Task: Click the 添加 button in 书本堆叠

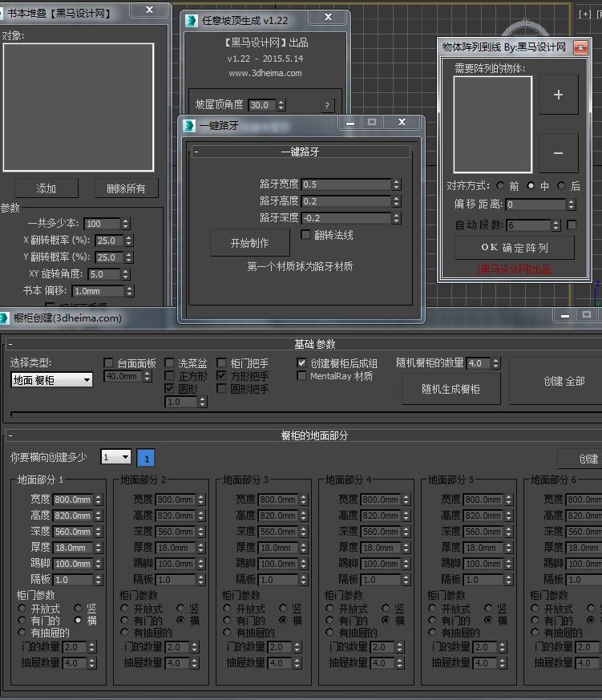Action: (x=46, y=188)
